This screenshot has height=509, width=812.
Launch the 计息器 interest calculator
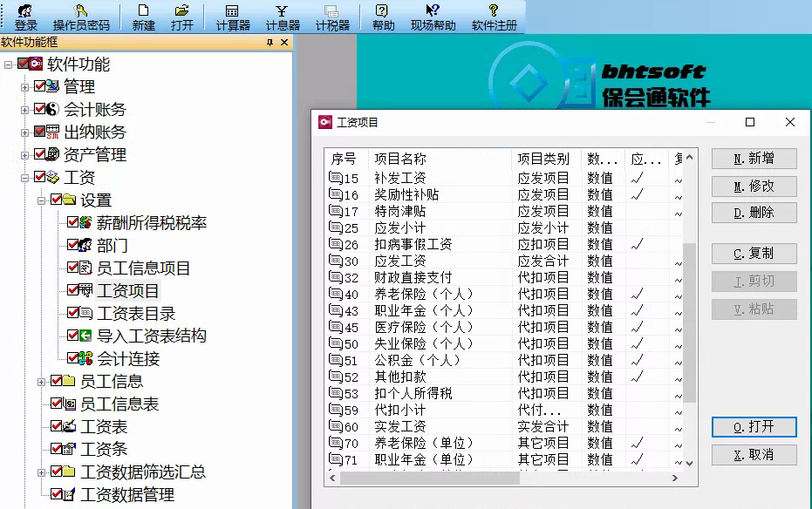[284, 17]
